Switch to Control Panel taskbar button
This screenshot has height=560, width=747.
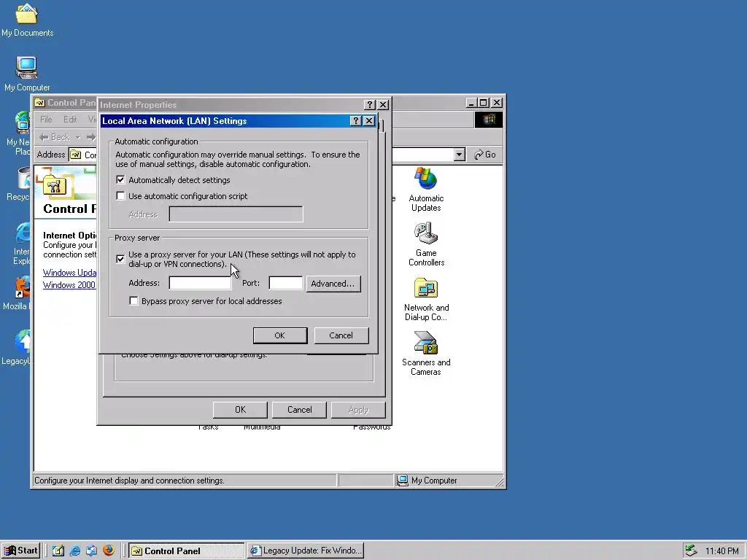click(x=186, y=551)
